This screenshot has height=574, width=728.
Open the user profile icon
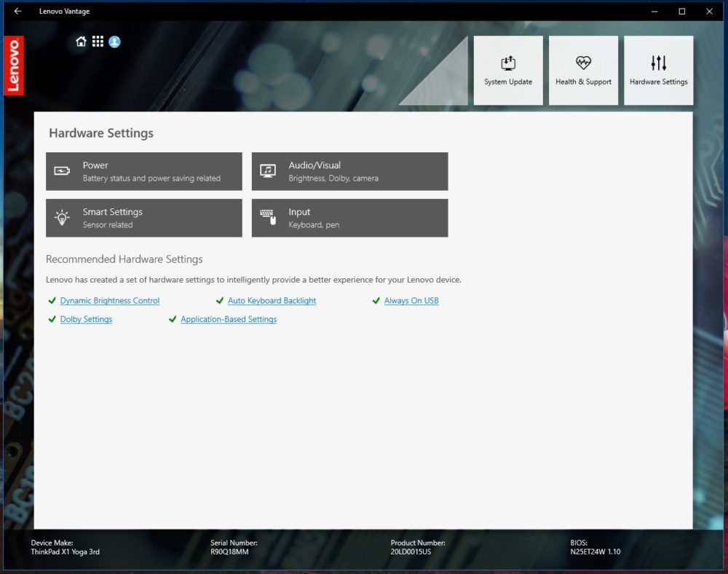(114, 42)
